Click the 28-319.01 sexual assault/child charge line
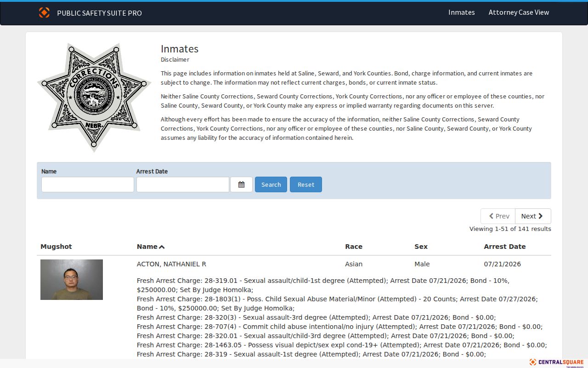Screen dimensions: 588x368 [x=323, y=285]
